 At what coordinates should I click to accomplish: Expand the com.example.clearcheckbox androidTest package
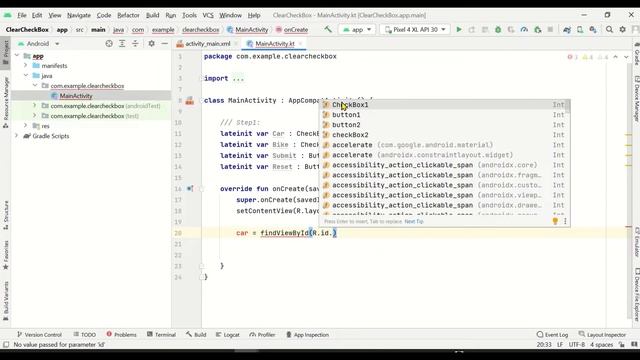click(x=35, y=106)
